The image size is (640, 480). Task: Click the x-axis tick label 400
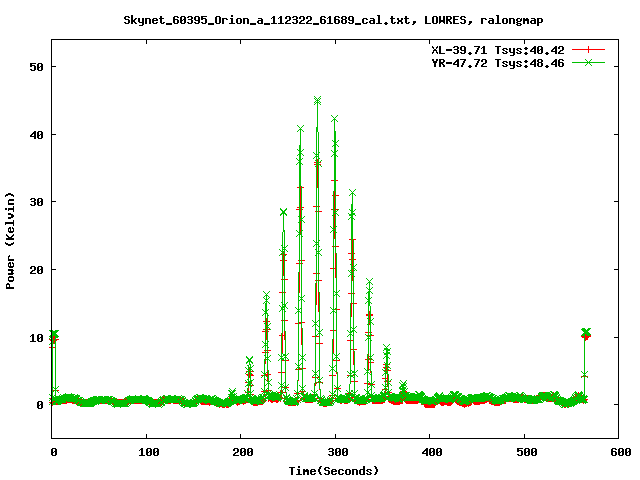pyautogui.click(x=432, y=452)
